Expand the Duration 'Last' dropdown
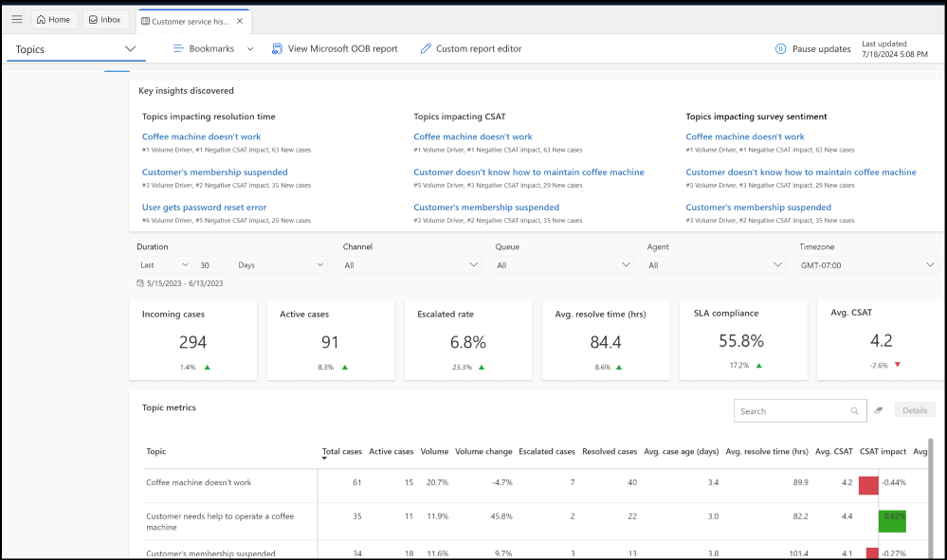This screenshot has height=560, width=947. pos(164,265)
